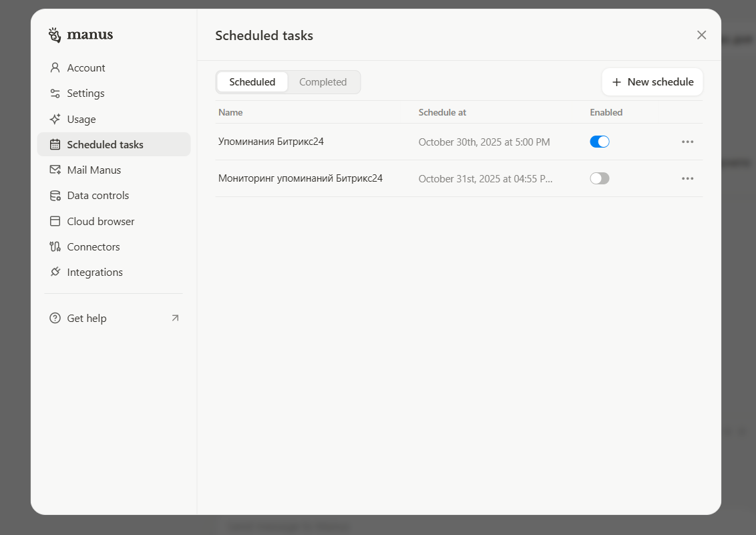This screenshot has height=535, width=756.
Task: Click the Mail Manus envelope icon
Action: click(x=55, y=170)
